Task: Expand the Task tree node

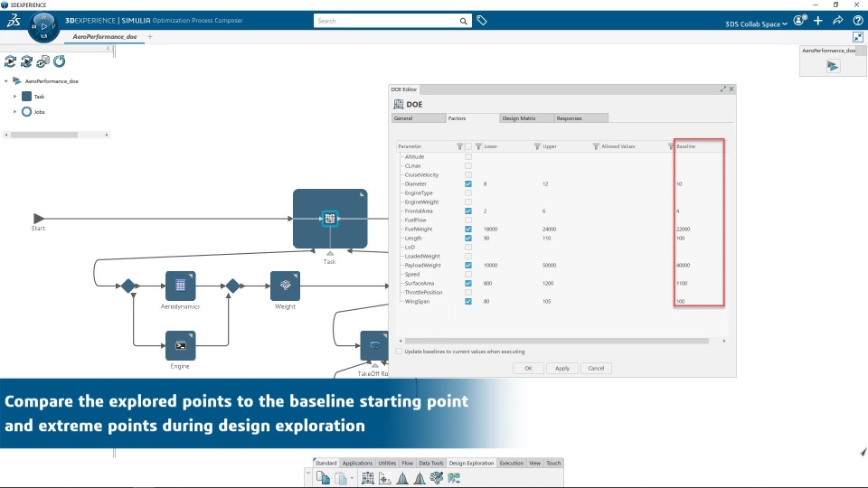Action: click(x=15, y=97)
